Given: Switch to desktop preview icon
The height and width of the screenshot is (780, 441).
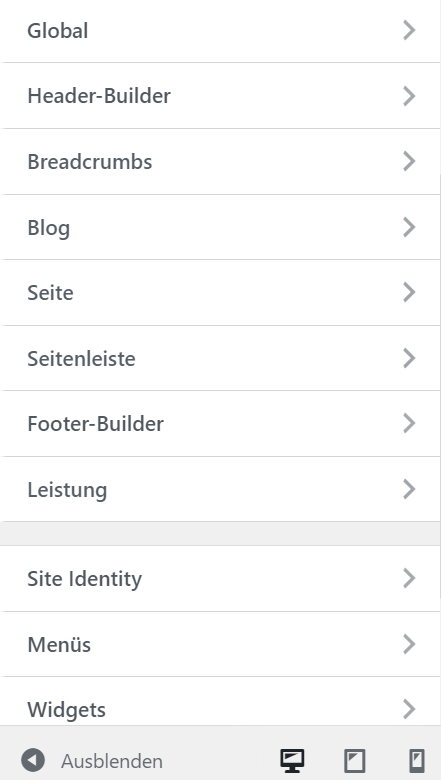Looking at the screenshot, I should pos(292,761).
